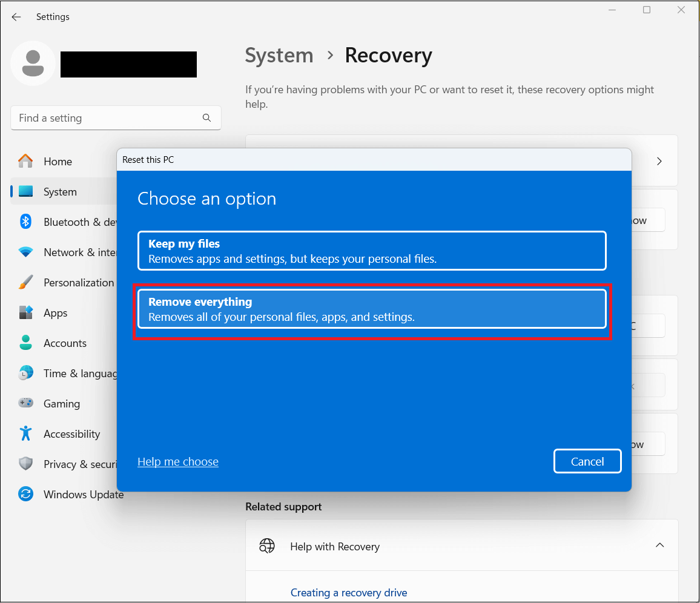Image resolution: width=700 pixels, height=603 pixels.
Task: Click the Home house icon
Action: [25, 161]
